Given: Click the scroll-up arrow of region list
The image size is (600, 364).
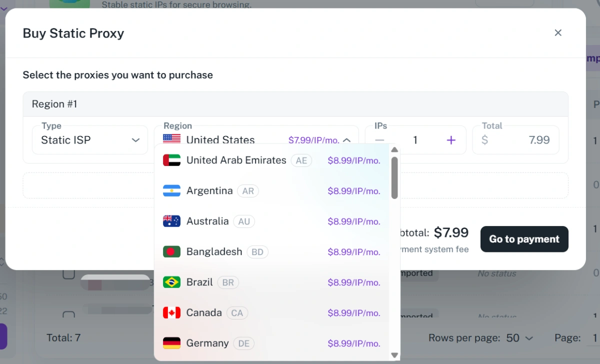Looking at the screenshot, I should (394, 149).
